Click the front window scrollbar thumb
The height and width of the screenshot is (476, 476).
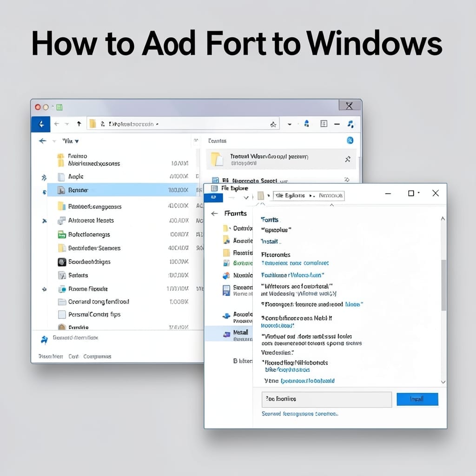click(x=443, y=285)
